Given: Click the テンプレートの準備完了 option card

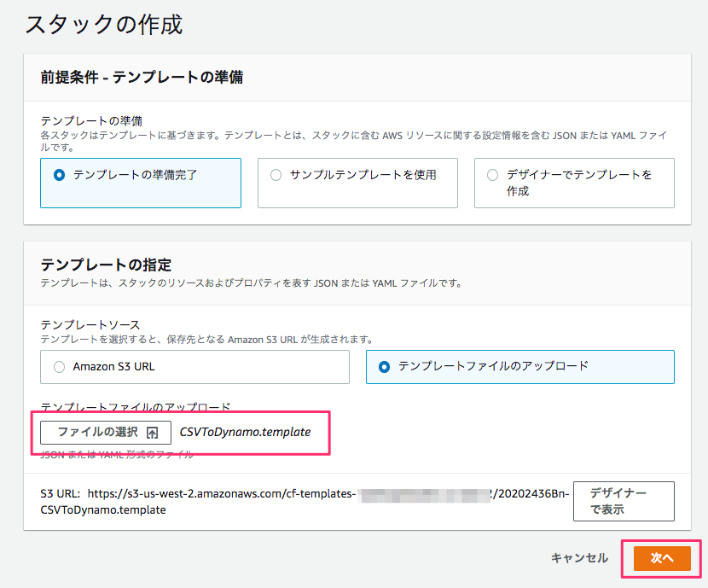Looking at the screenshot, I should click(141, 183).
